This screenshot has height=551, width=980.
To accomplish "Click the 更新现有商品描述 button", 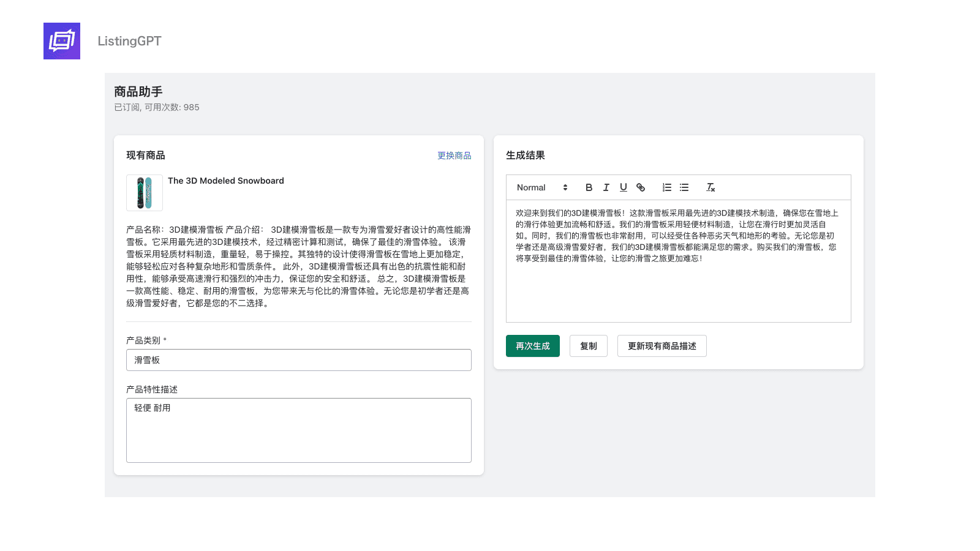I will [x=661, y=346].
